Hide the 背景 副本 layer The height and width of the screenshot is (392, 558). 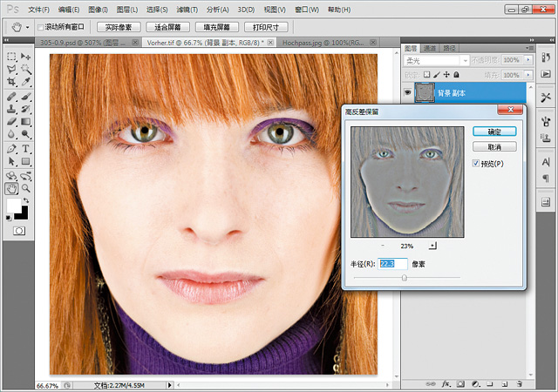click(x=408, y=93)
